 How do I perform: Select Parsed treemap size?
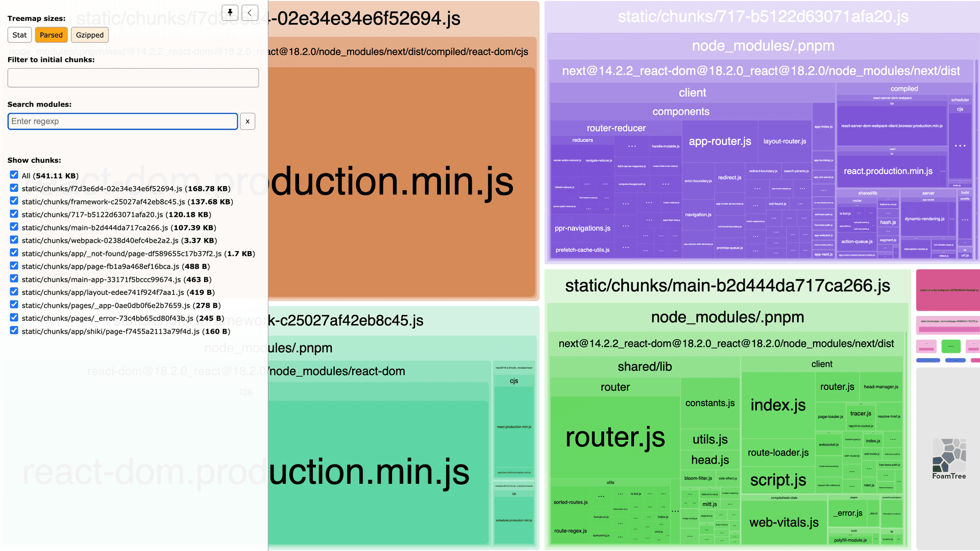(51, 35)
